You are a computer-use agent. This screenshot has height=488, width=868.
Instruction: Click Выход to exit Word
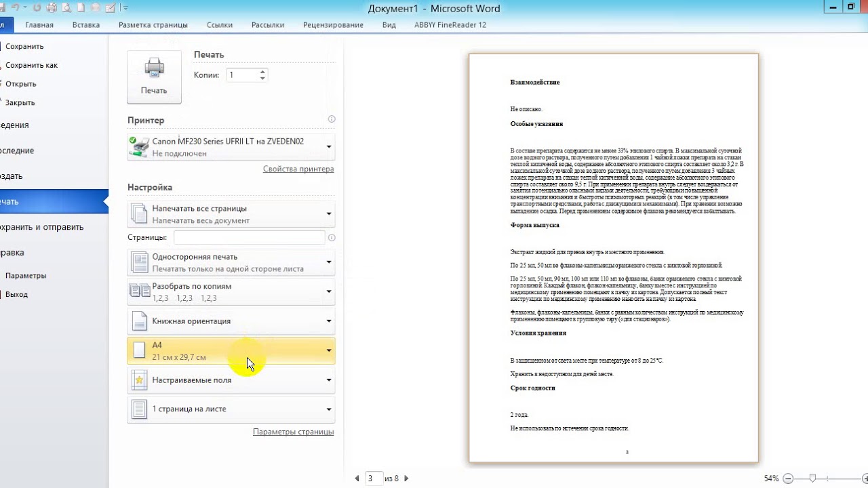(x=16, y=295)
